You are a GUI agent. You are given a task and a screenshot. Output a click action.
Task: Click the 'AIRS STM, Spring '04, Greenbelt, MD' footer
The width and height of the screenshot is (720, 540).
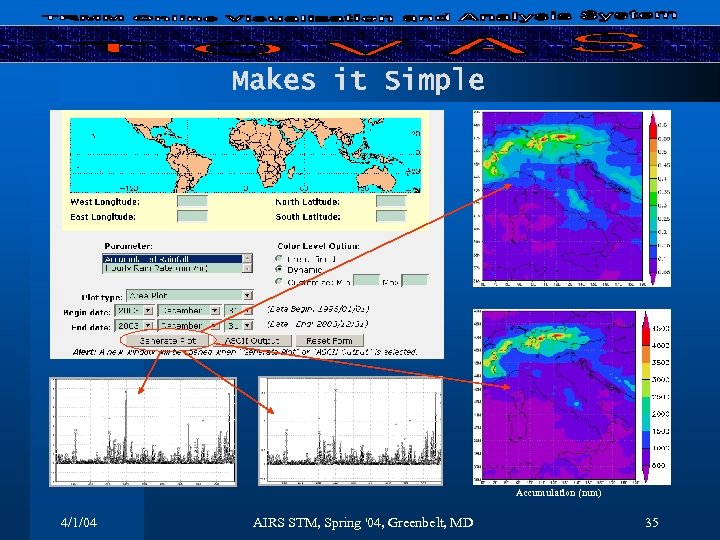coord(363,522)
